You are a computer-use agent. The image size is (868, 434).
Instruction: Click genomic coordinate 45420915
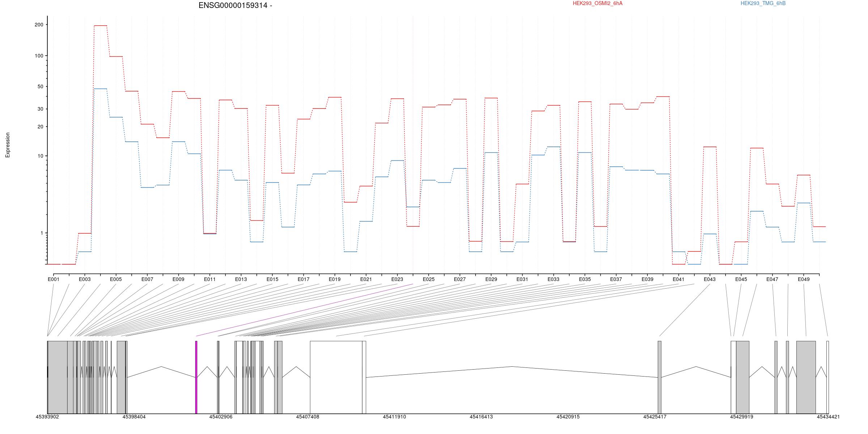tap(568, 417)
